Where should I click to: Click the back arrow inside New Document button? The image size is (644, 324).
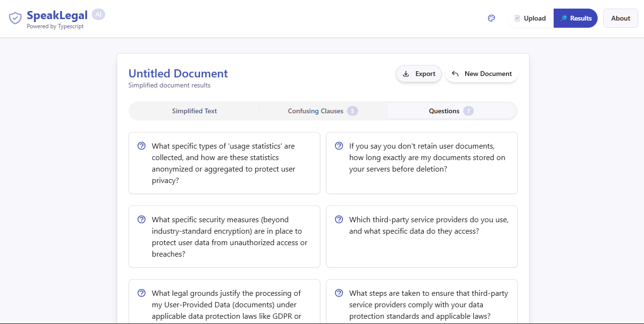coord(455,74)
